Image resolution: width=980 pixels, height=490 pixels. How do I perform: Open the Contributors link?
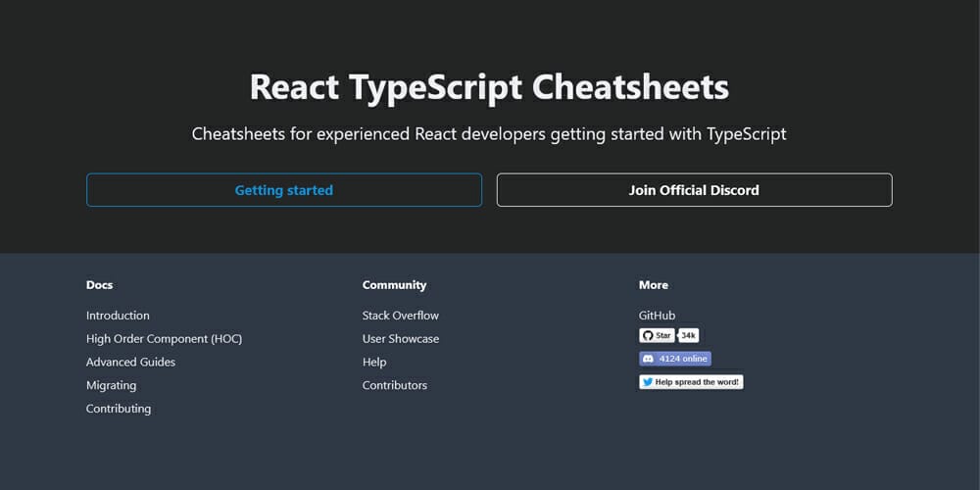click(395, 385)
